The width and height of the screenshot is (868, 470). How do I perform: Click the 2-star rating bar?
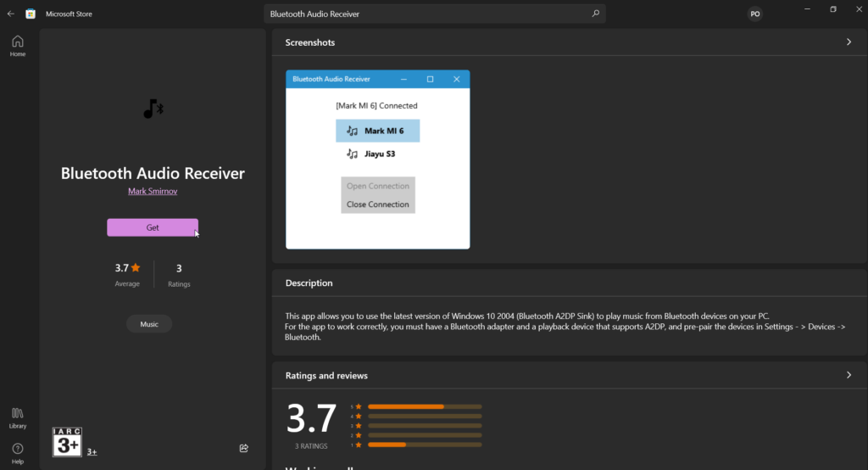(x=425, y=435)
